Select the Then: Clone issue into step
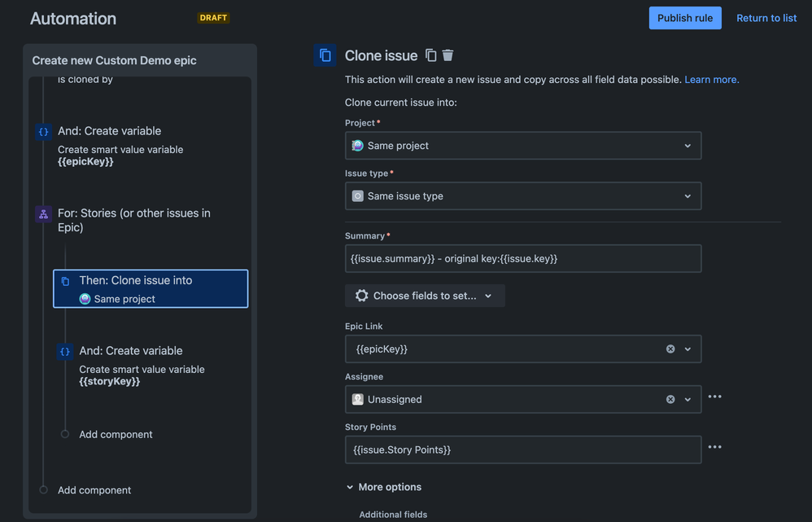 coord(151,289)
